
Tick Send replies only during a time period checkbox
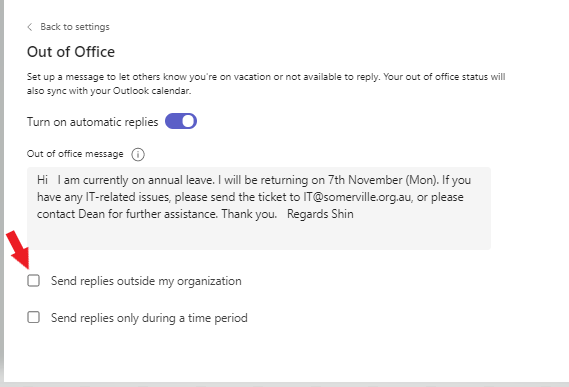coord(33,317)
